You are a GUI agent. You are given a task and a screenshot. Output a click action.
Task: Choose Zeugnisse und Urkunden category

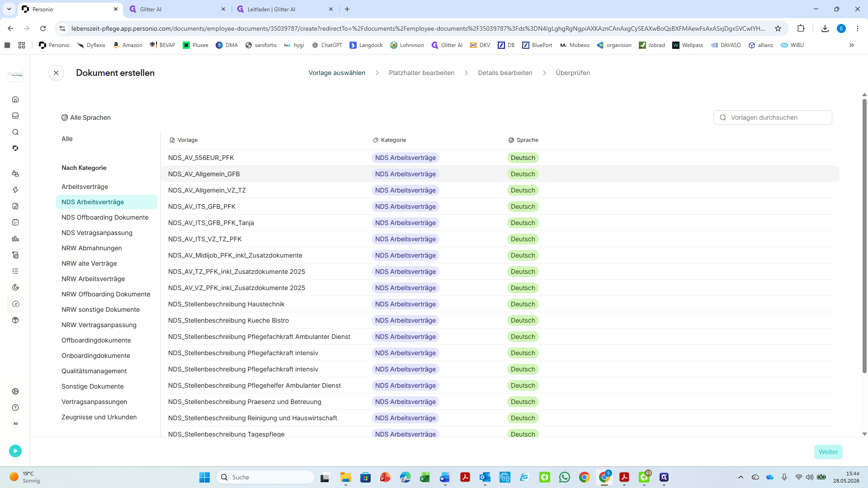pos(99,417)
